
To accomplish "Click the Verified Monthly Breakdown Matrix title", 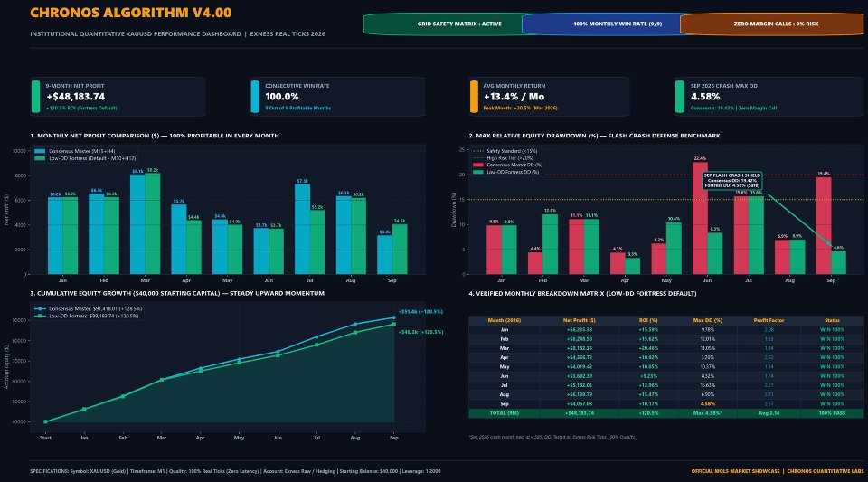I will (x=582, y=293).
